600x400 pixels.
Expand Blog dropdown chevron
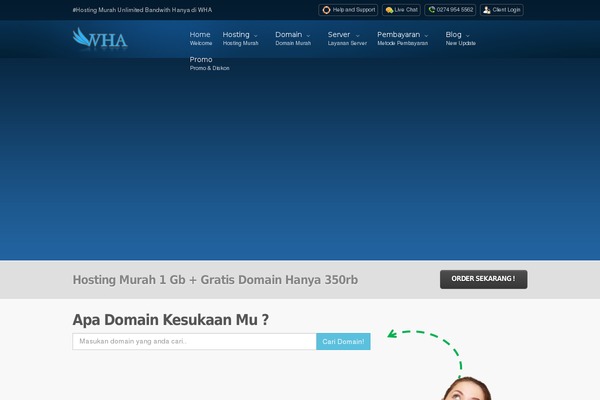coord(467,36)
